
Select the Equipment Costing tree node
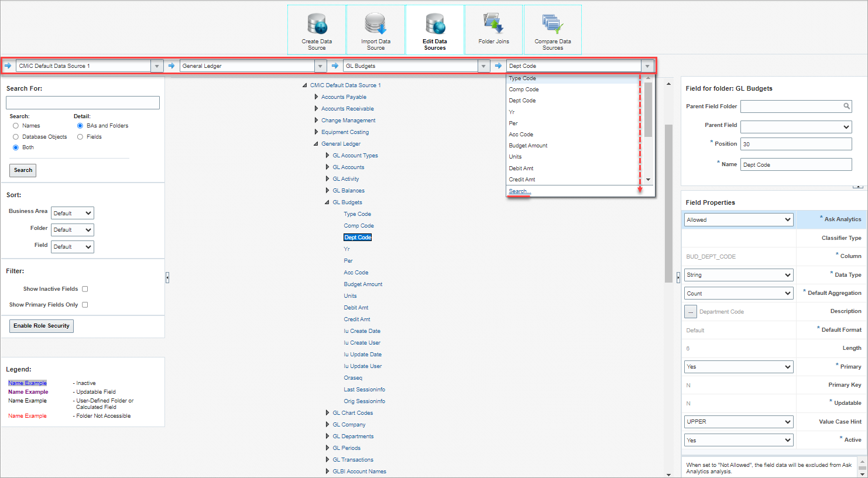tap(345, 132)
